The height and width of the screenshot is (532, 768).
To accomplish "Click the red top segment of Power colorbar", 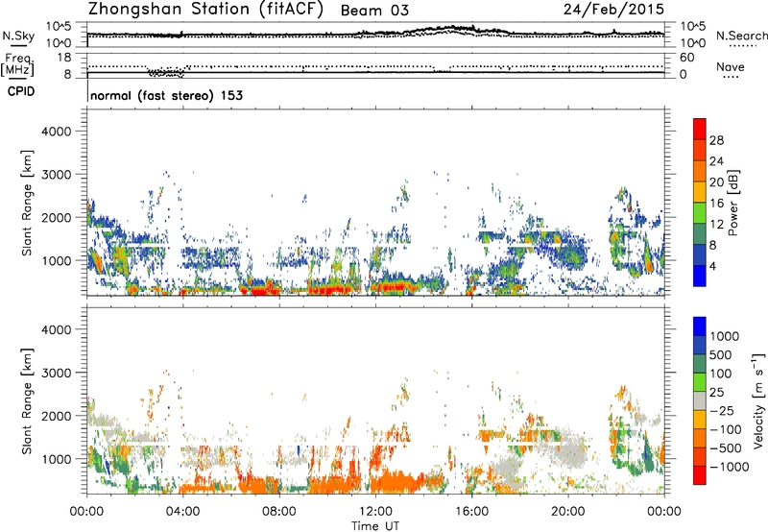I will click(x=700, y=129).
